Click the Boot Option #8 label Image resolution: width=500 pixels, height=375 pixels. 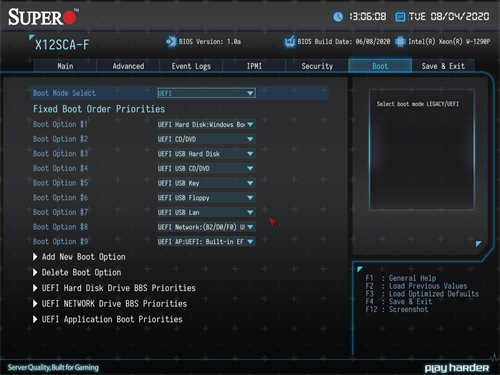60,227
